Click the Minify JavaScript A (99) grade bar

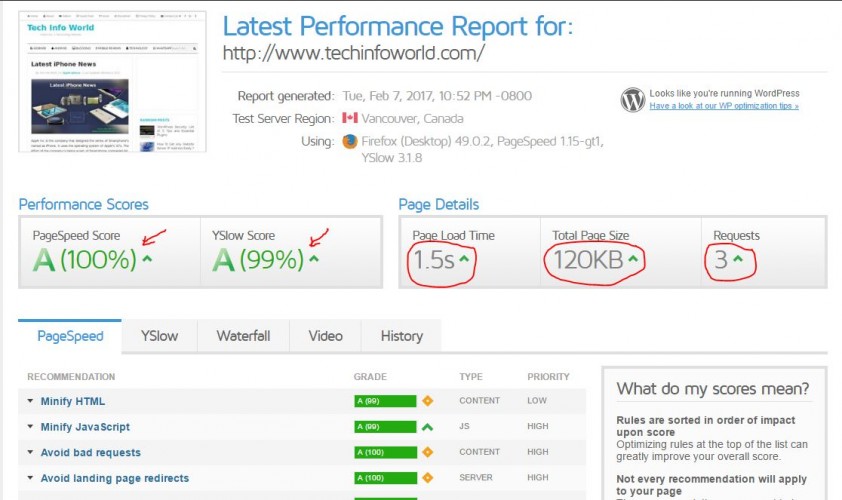[x=385, y=426]
